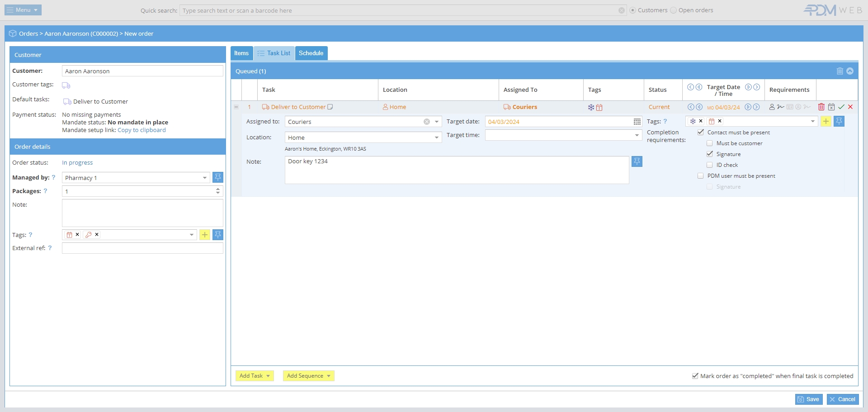The height and width of the screenshot is (412, 868).
Task: Select the Open orders search option
Action: pos(674,10)
